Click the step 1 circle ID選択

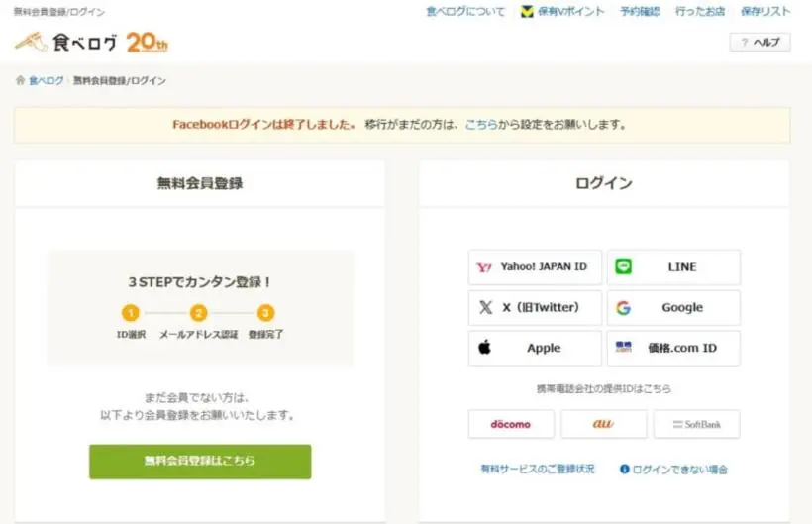(x=131, y=313)
